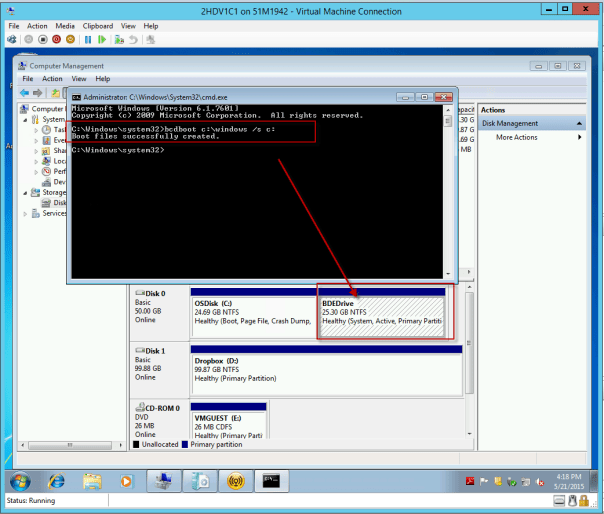Image resolution: width=604 pixels, height=514 pixels.
Task: Click the Disk 0 label box
Action: click(x=160, y=313)
